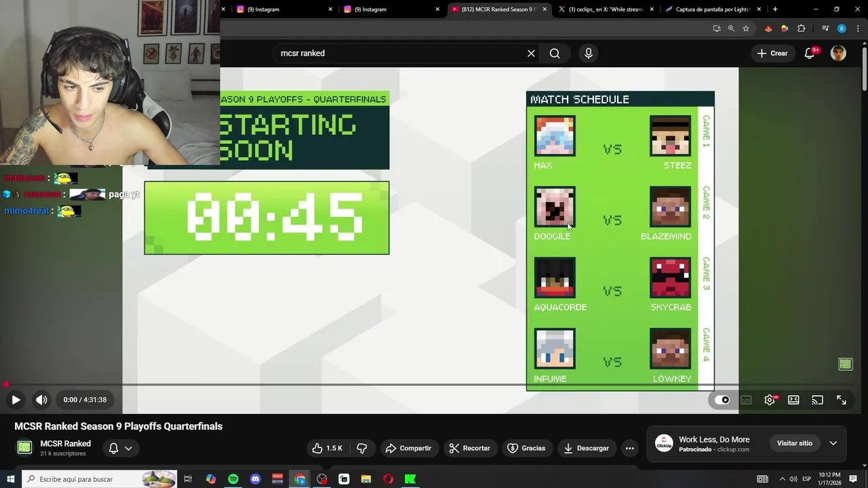Open YouTube notifications bell

(809, 54)
